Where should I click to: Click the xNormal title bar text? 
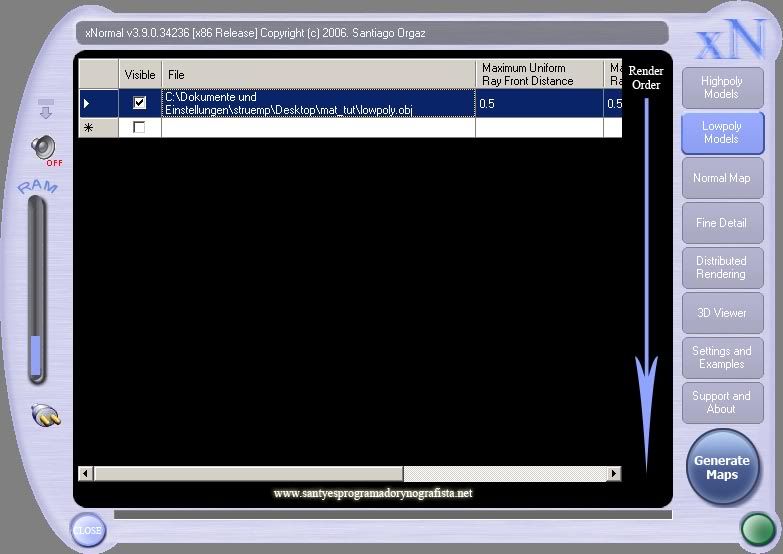coord(255,33)
